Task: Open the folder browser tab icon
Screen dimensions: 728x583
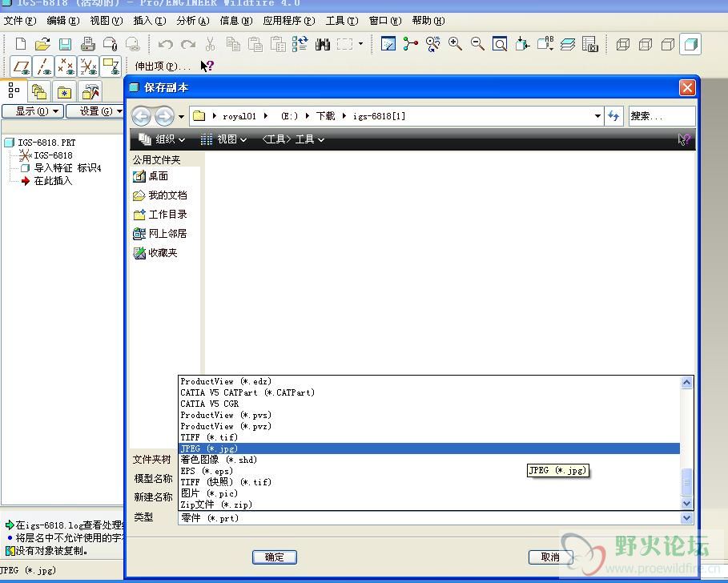Action: [39, 92]
